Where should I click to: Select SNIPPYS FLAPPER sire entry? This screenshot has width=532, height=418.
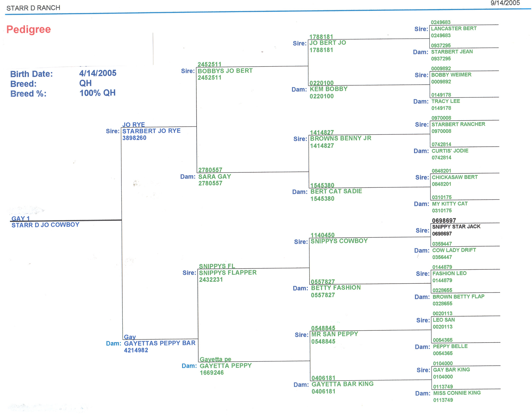point(227,273)
